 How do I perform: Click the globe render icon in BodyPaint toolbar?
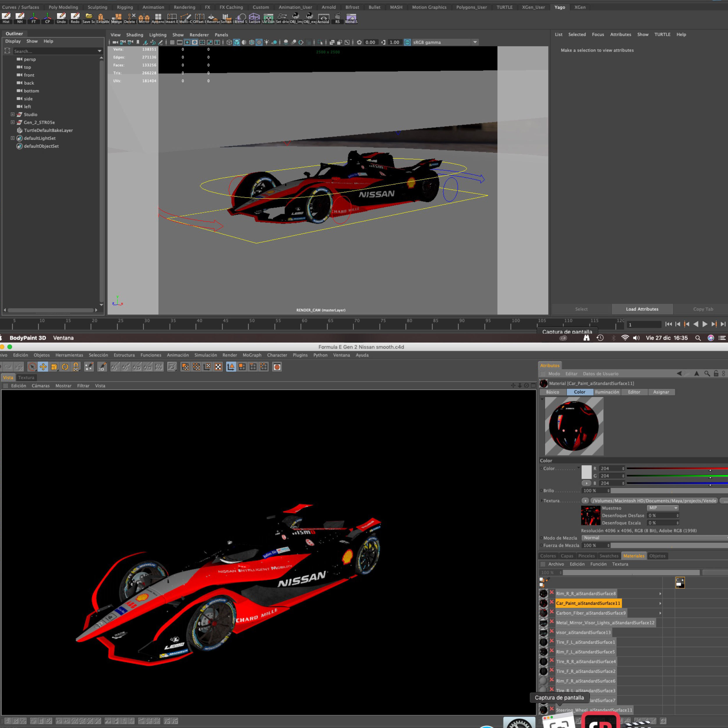point(277,367)
